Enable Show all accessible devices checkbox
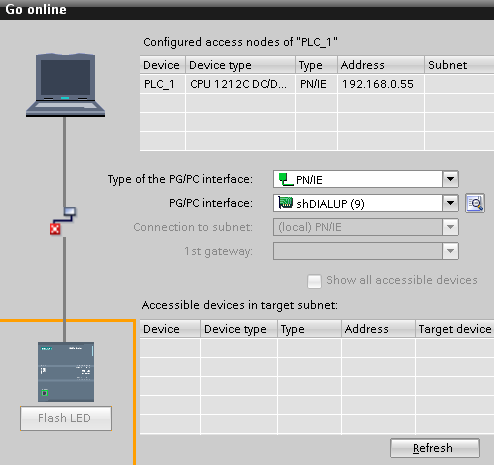The width and height of the screenshot is (494, 465). point(314,281)
